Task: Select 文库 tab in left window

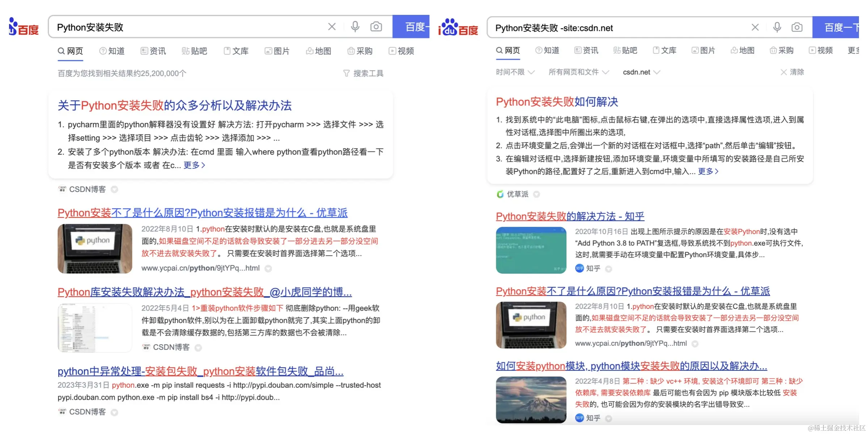Action: tap(236, 51)
